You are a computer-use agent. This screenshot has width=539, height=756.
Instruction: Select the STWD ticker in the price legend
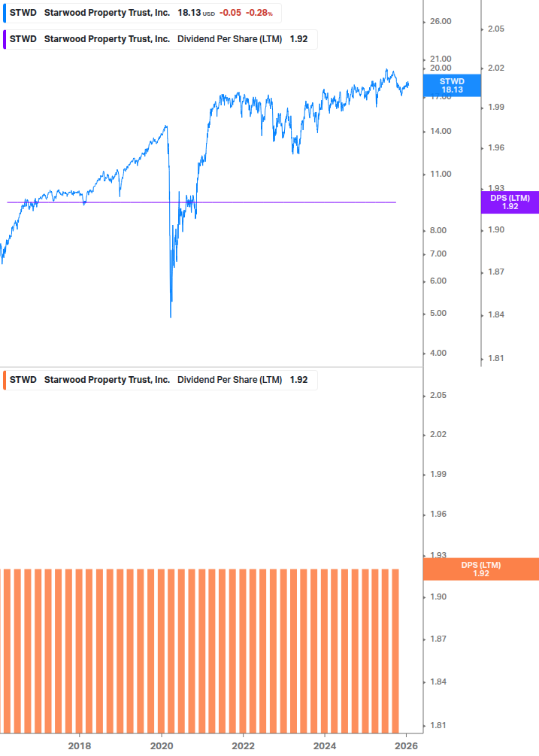pyautogui.click(x=23, y=13)
